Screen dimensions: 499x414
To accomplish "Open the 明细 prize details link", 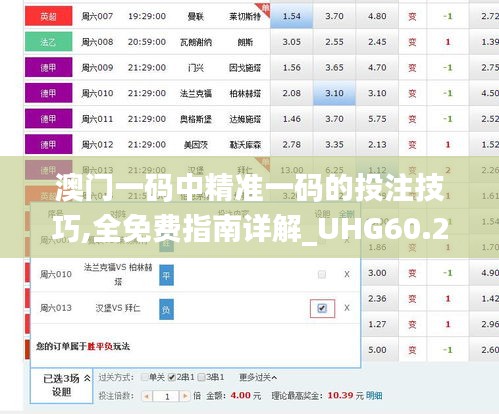I will 374,396.
